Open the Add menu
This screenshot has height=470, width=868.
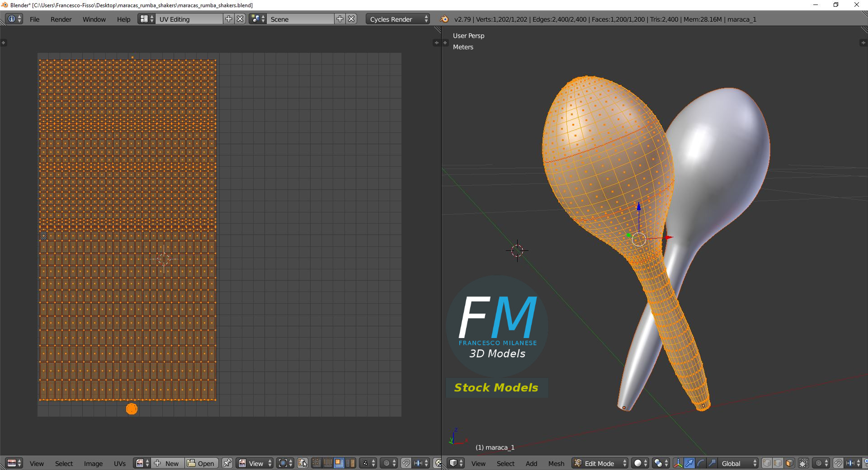pos(531,464)
